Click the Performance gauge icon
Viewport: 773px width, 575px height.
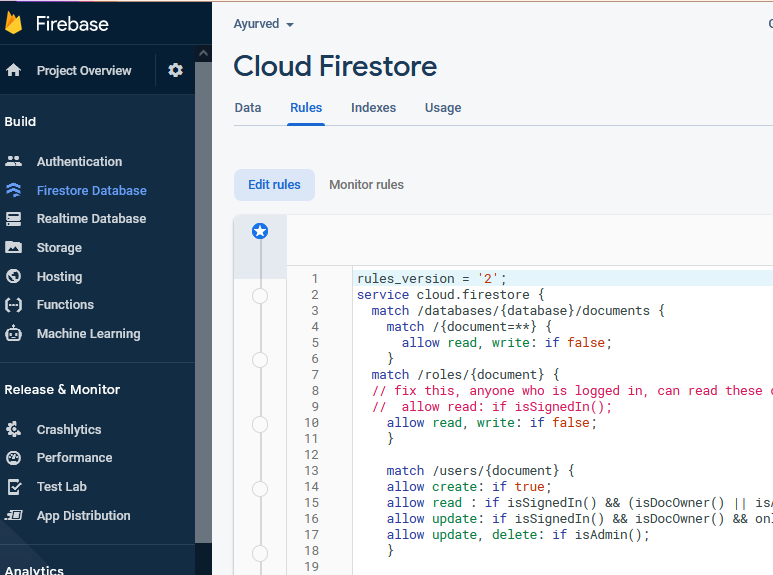click(x=13, y=458)
